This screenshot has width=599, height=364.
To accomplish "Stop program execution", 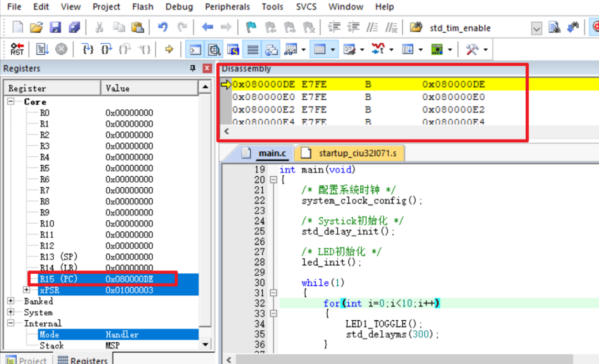I will coord(61,49).
